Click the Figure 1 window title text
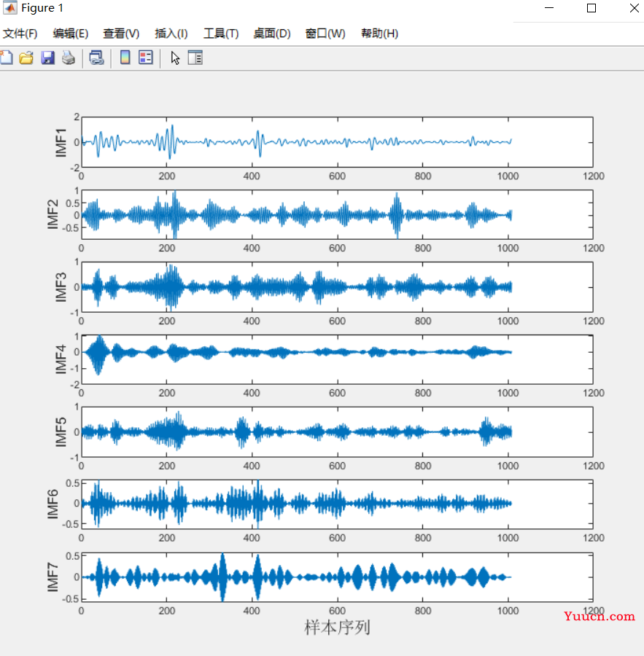The image size is (644, 656). [x=42, y=8]
